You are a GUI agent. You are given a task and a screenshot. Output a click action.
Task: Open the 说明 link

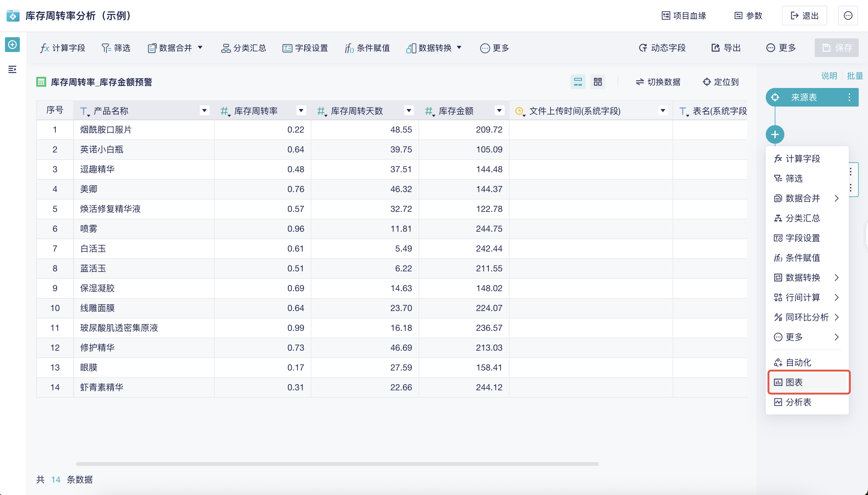coord(829,76)
